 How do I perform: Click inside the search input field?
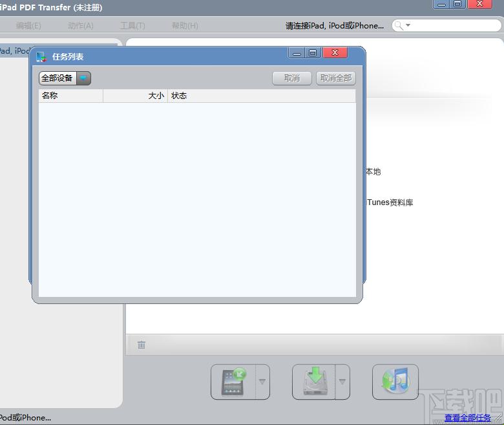[452, 26]
